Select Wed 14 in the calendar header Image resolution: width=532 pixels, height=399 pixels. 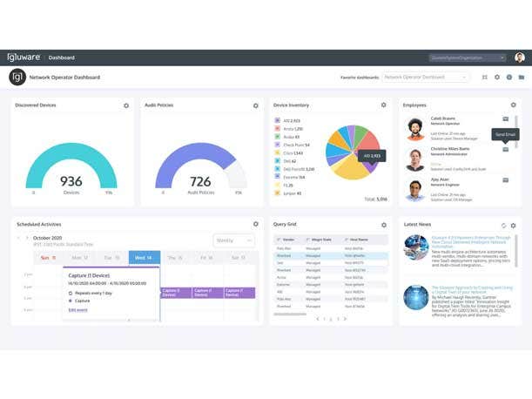pos(144,258)
